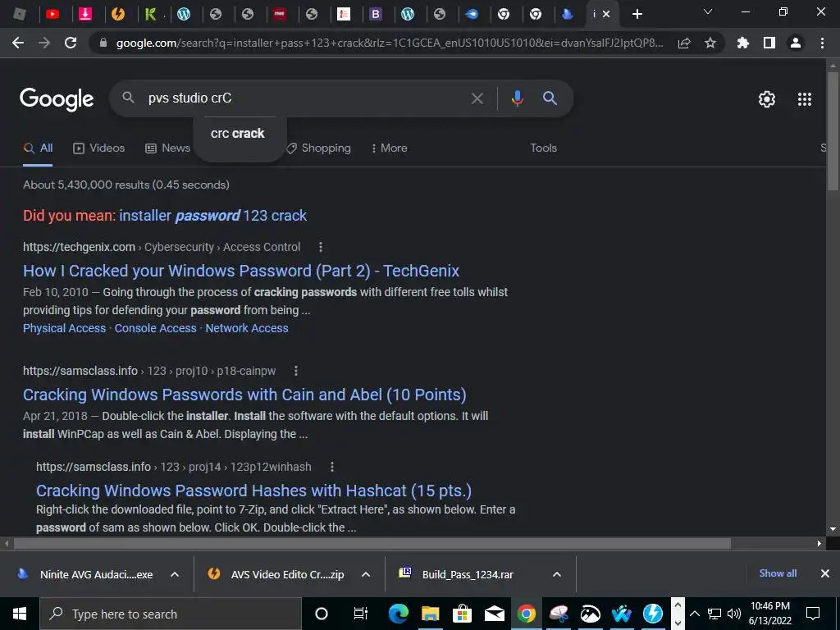This screenshot has height=630, width=840.
Task: Submit search with blue magnifier
Action: coord(550,98)
